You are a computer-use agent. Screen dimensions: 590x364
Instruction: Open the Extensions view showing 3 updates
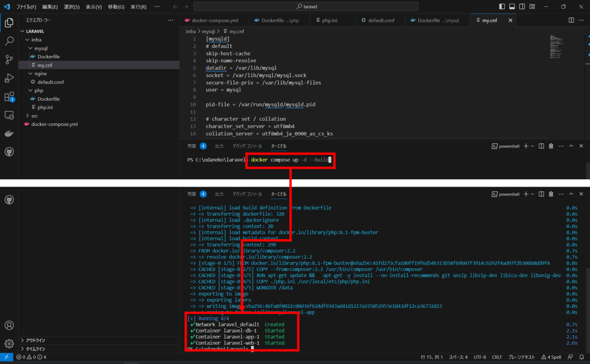click(9, 96)
